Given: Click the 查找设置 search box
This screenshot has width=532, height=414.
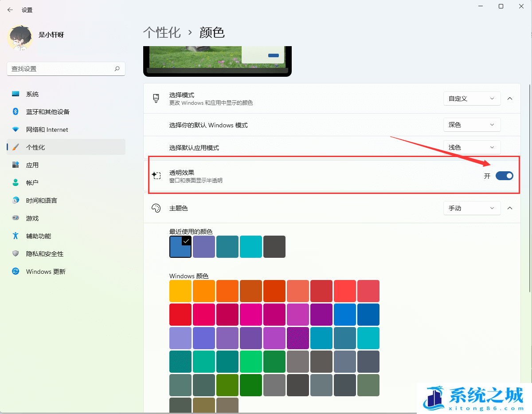Looking at the screenshot, I should (x=66, y=69).
